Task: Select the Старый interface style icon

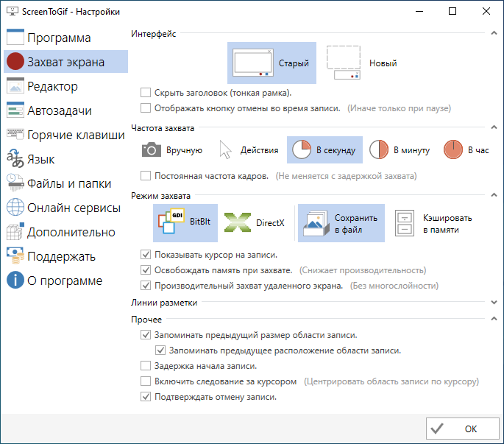Action: [x=253, y=63]
